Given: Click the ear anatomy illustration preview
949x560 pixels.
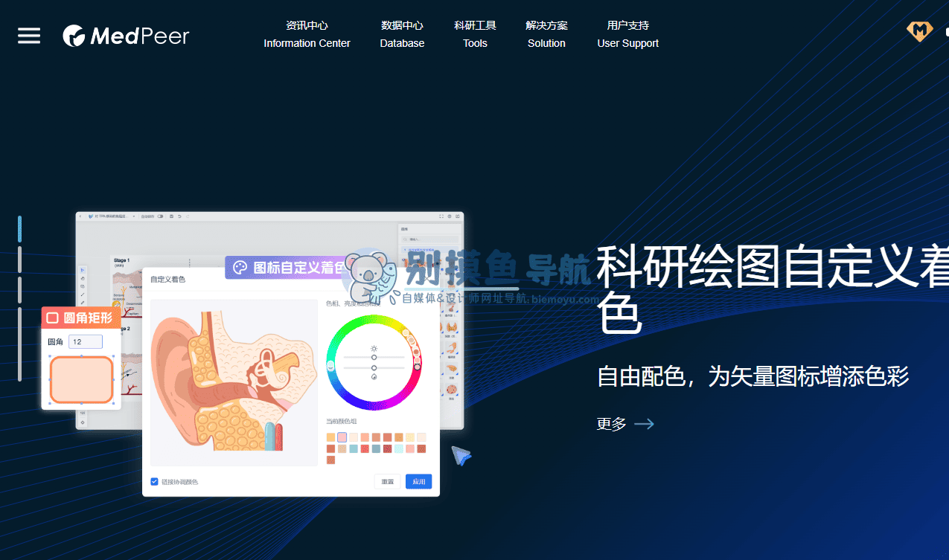Looking at the screenshot, I should click(234, 382).
